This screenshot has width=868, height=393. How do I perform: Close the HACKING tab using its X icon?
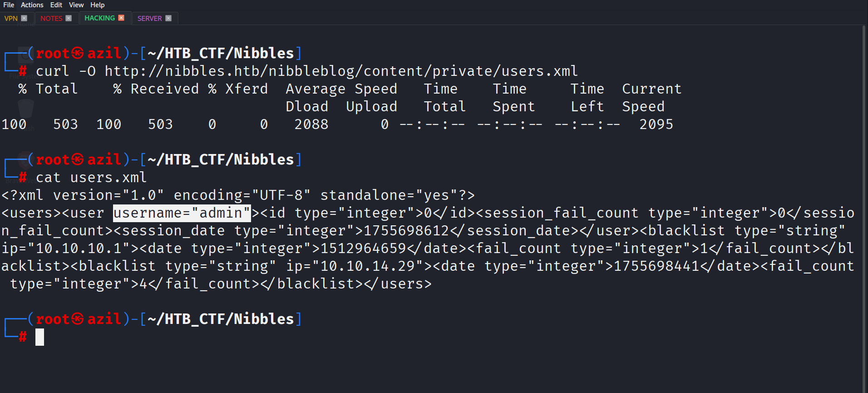[121, 18]
